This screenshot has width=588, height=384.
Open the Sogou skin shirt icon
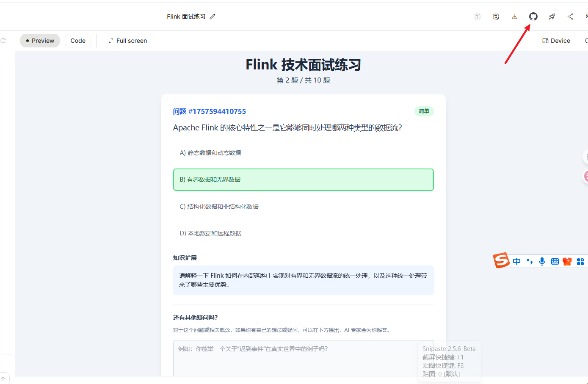567,261
